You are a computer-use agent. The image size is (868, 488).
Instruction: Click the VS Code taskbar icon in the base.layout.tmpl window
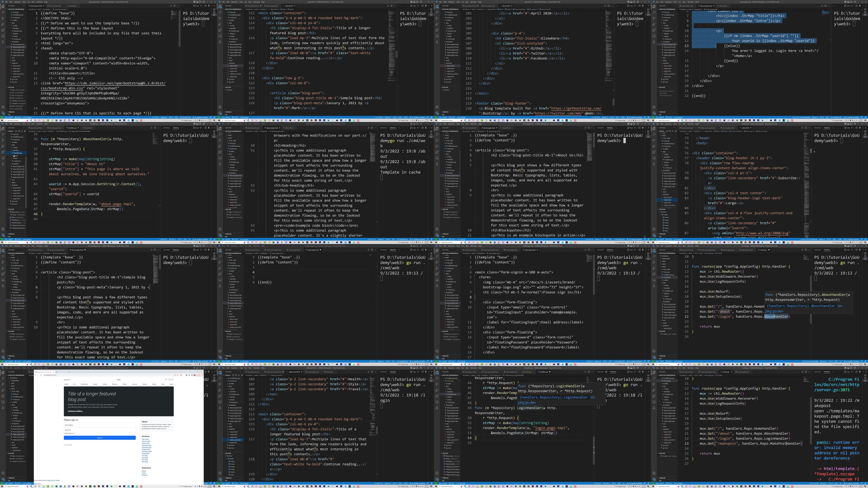pos(129,121)
